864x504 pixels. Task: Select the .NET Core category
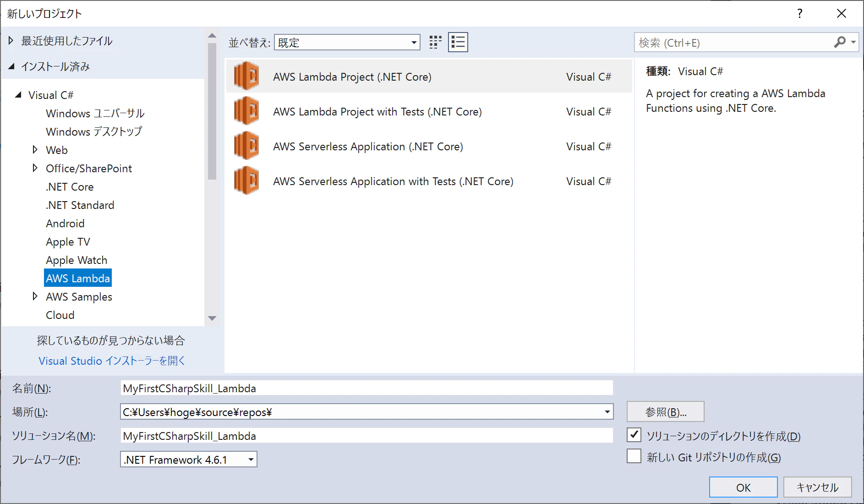pos(70,186)
